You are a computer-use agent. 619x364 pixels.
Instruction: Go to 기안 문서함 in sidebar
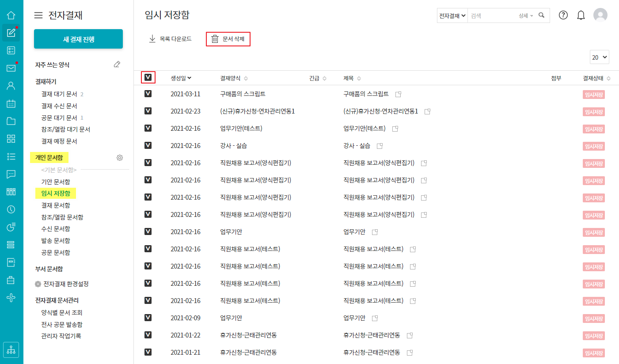coord(55,182)
